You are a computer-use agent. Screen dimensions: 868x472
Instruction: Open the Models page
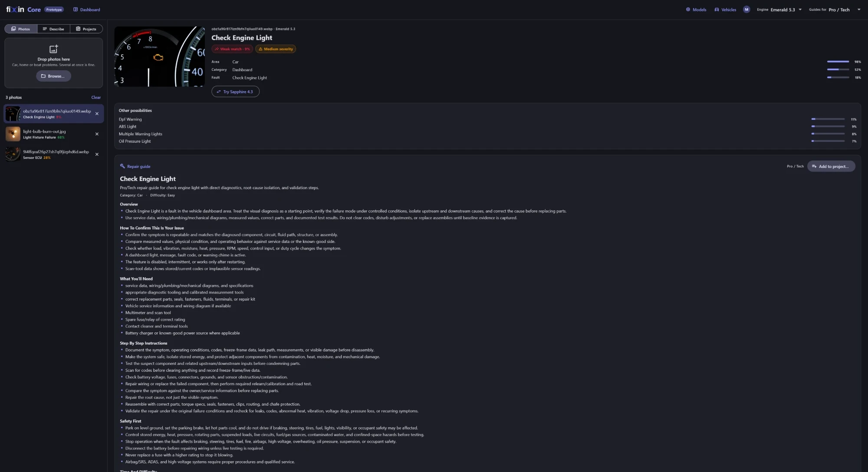tap(696, 10)
